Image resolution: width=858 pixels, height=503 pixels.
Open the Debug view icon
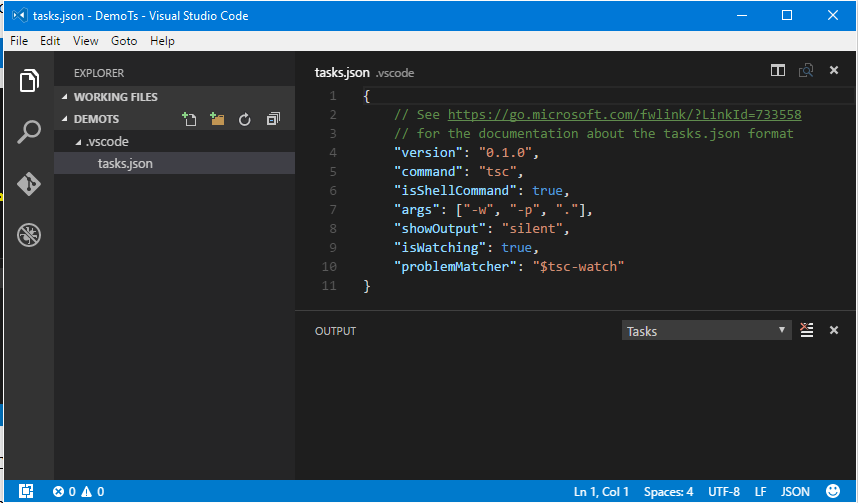coord(29,235)
